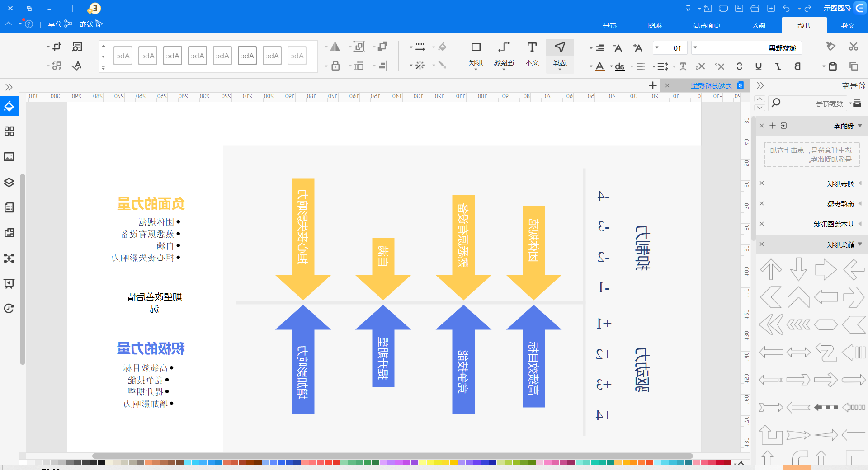
Task: Click the Save floppy-disk icon in the quick access bar
Action: click(x=739, y=8)
